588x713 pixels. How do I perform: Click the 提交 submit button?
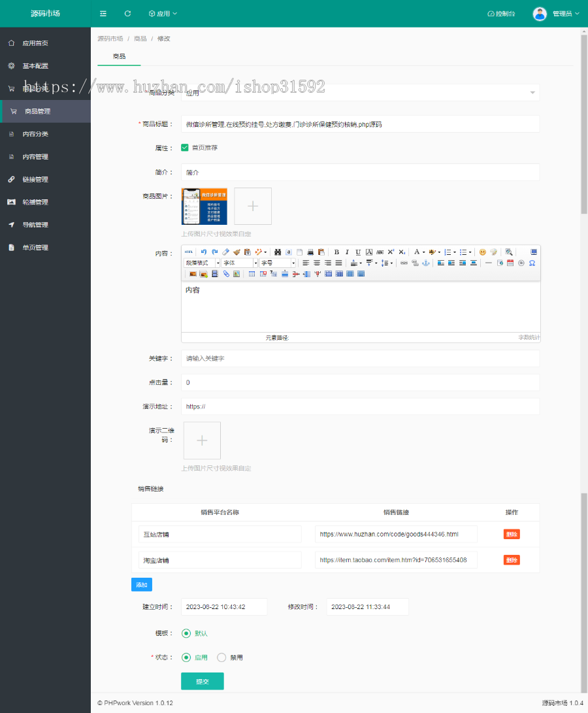[203, 681]
